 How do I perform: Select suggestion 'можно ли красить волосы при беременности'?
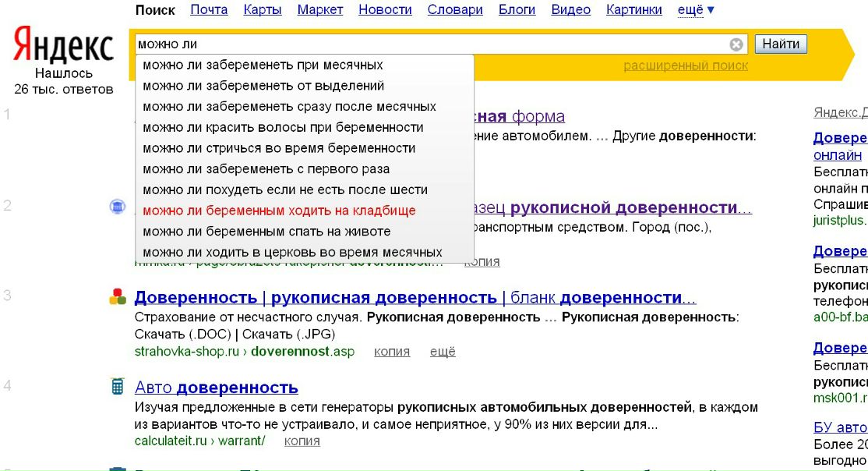(283, 127)
